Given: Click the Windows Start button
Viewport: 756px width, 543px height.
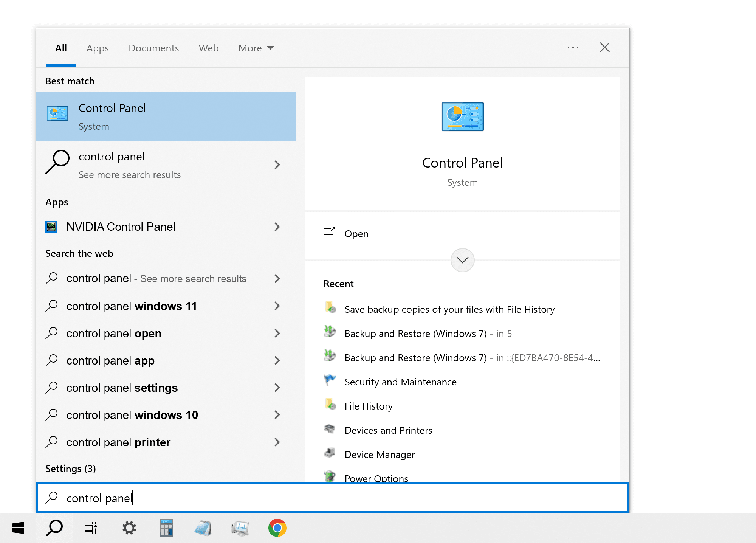Looking at the screenshot, I should (18, 528).
